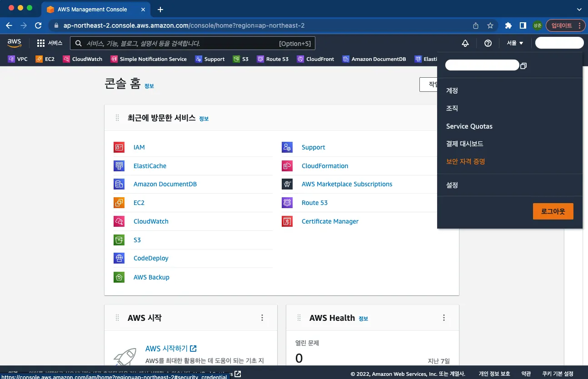This screenshot has height=379, width=588.
Task: Open 결제 대시보드 from the account menu
Action: tap(465, 144)
